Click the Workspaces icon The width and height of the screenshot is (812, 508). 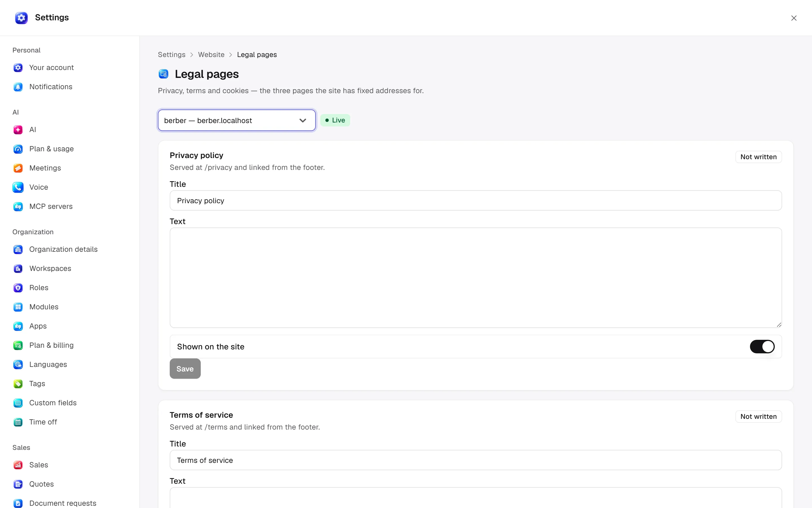click(18, 268)
